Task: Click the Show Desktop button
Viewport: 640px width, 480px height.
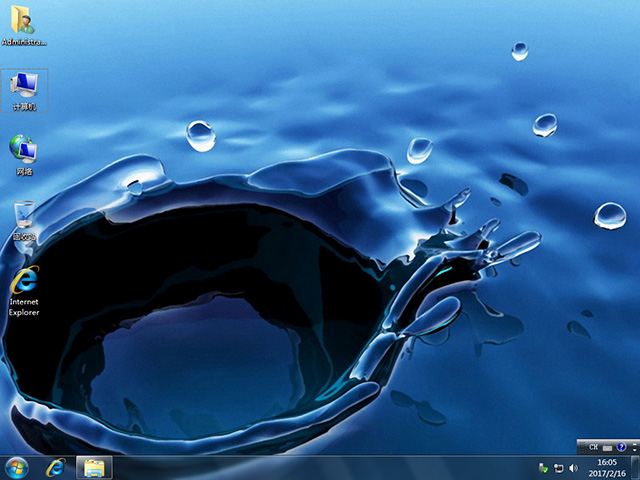Action: click(x=635, y=468)
